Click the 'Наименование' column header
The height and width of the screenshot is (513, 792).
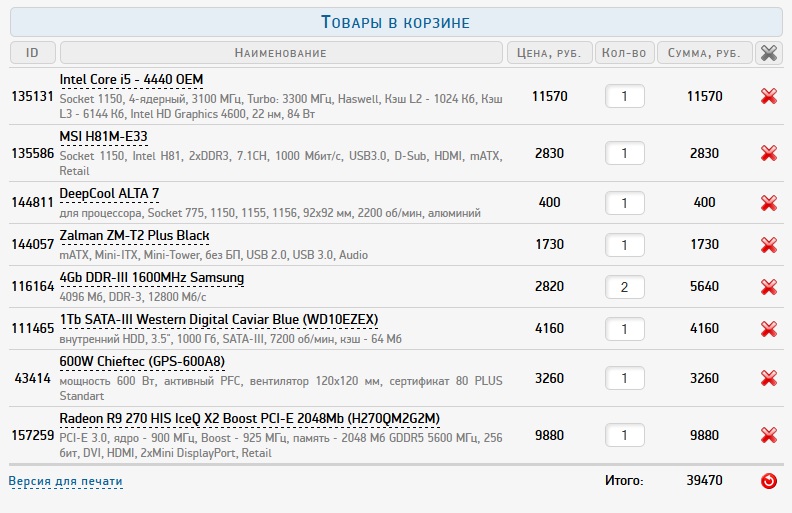(281, 53)
